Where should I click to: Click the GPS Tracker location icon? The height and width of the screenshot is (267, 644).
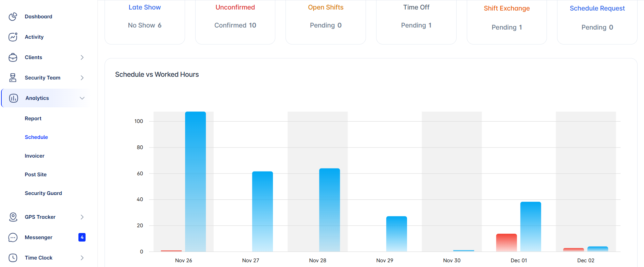(13, 217)
